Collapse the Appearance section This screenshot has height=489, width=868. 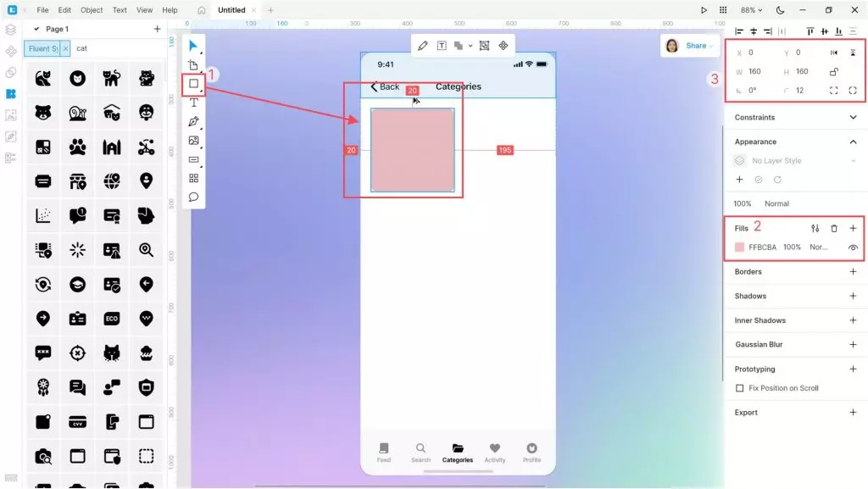(853, 142)
